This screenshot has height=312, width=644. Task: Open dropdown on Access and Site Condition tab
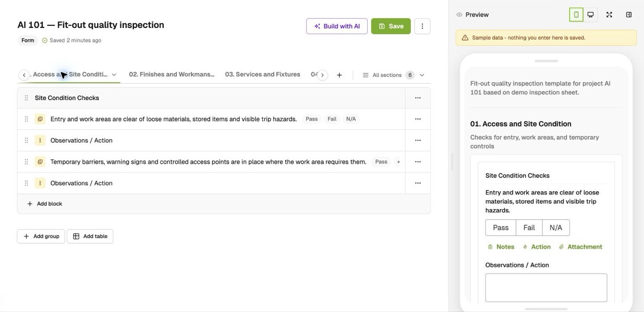[114, 75]
